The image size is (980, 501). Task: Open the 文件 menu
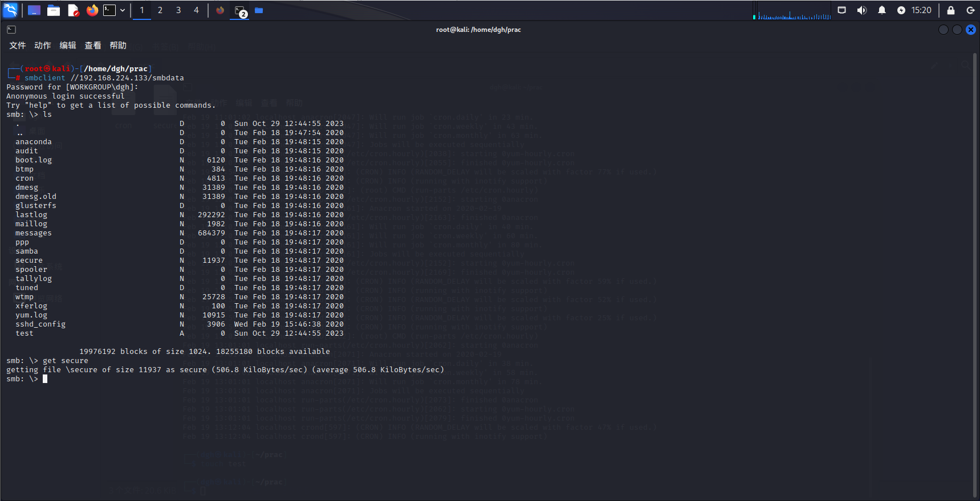click(18, 46)
